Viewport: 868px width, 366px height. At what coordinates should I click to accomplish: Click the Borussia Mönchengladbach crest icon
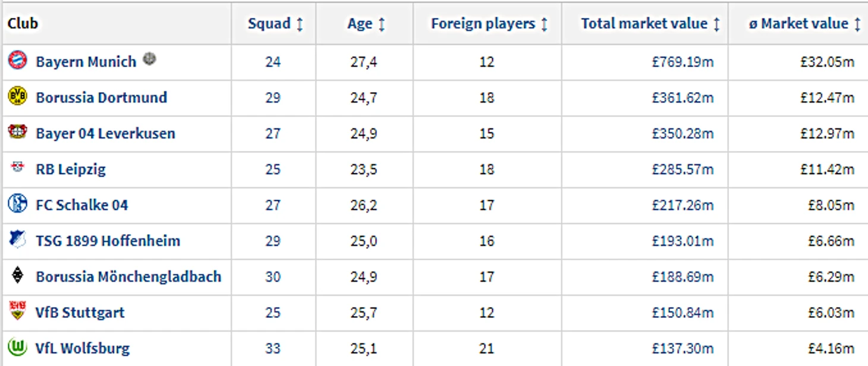pyautogui.click(x=17, y=276)
